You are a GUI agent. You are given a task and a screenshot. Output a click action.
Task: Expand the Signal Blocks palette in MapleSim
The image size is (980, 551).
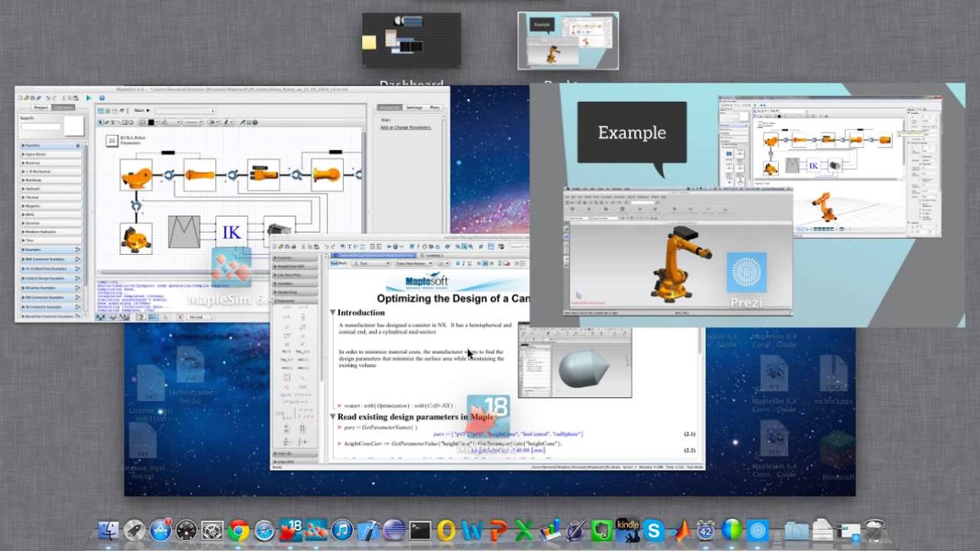tap(51, 154)
